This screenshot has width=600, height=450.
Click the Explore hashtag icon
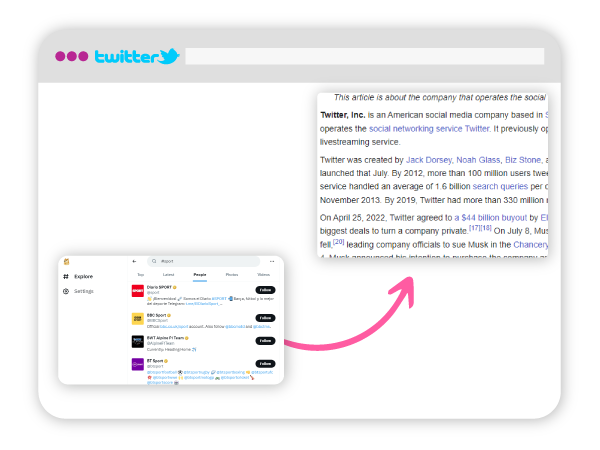(66, 276)
